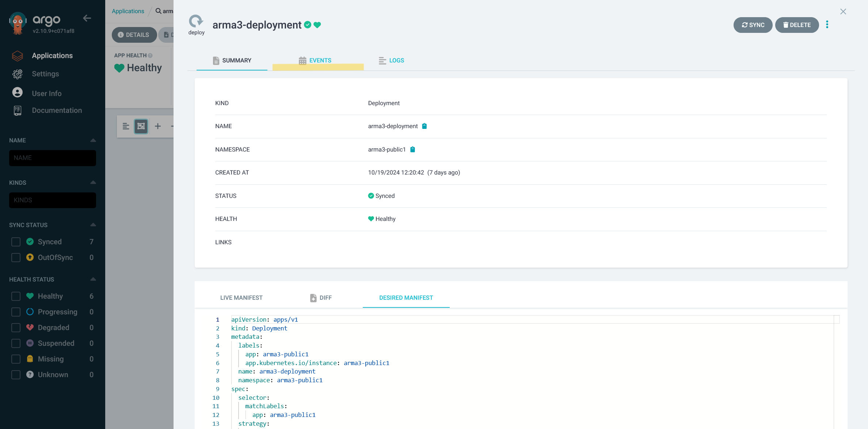Click the DELETE button
The image size is (868, 429).
point(797,25)
